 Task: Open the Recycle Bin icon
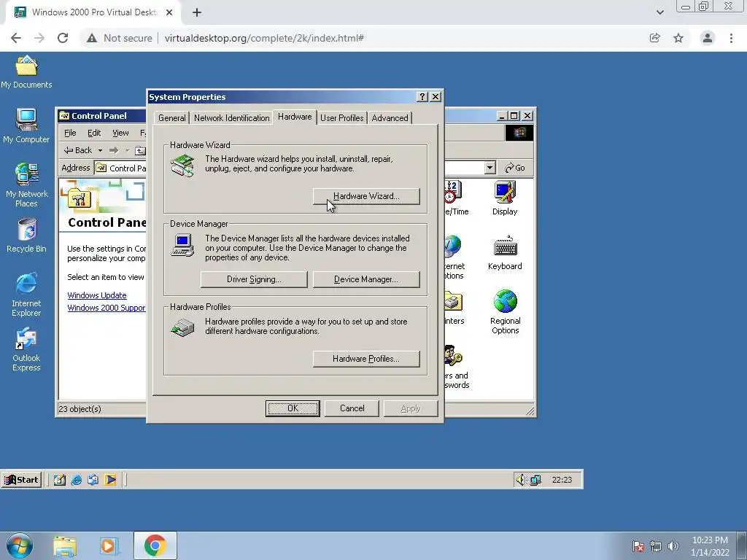pos(26,236)
